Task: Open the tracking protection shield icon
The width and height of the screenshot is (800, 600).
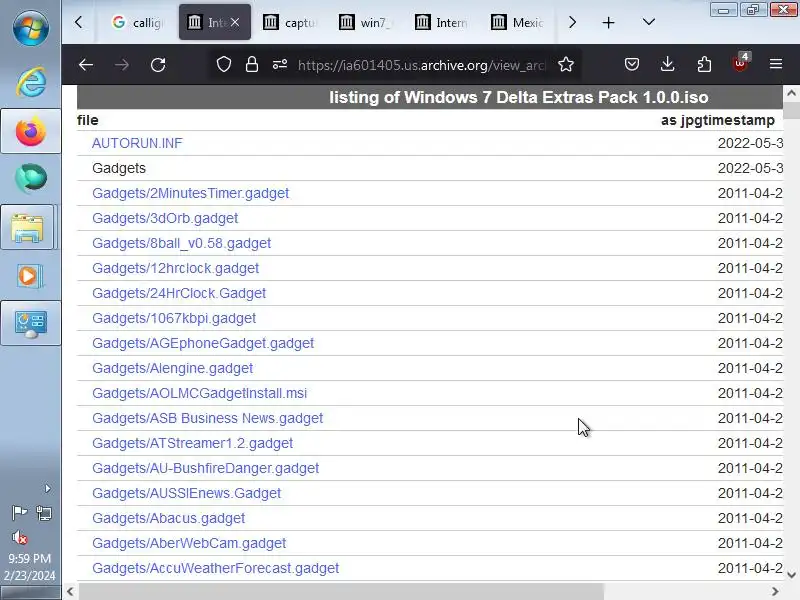Action: (x=224, y=65)
